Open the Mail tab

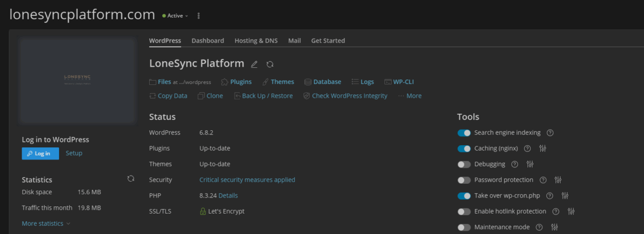294,41
